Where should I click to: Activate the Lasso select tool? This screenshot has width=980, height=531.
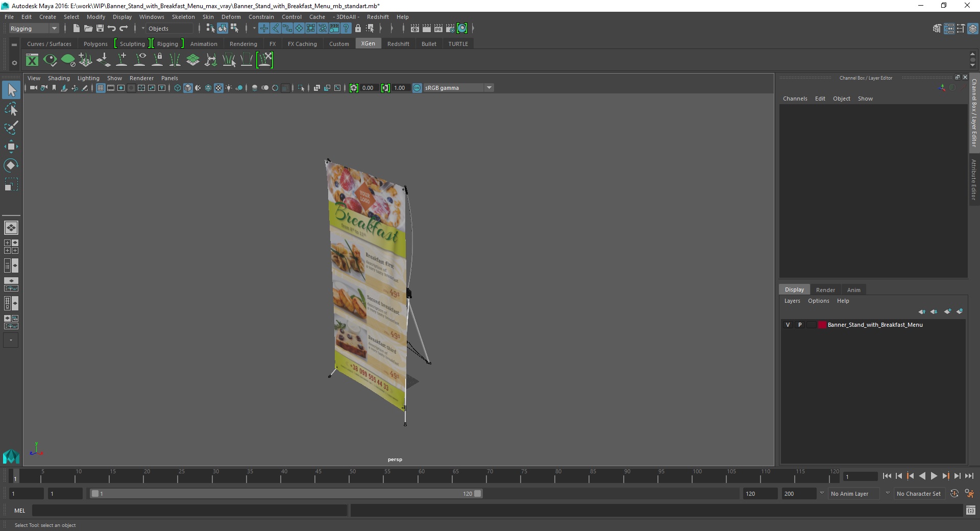point(11,109)
